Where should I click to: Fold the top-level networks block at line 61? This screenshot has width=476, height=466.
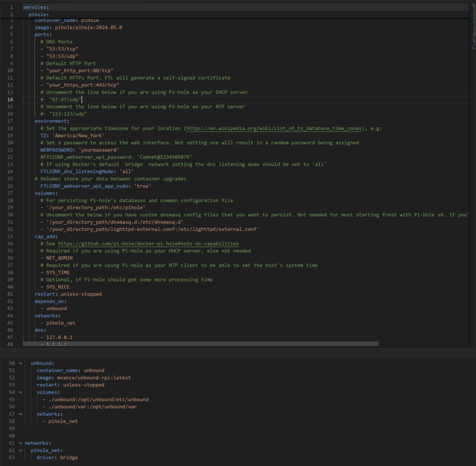click(x=20, y=443)
